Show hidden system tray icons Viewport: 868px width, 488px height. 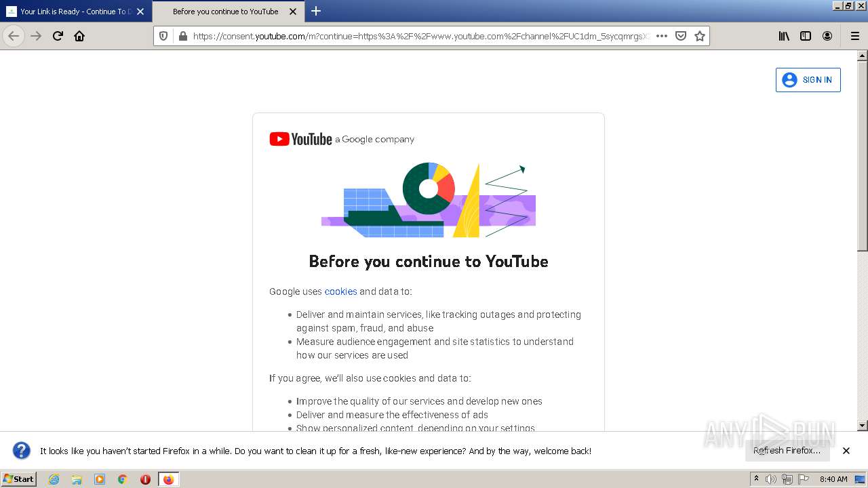coord(757,479)
